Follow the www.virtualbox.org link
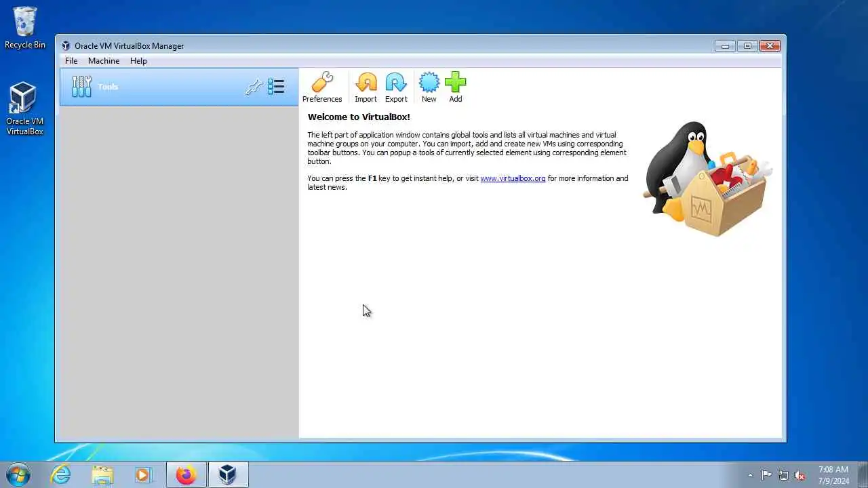 (513, 178)
